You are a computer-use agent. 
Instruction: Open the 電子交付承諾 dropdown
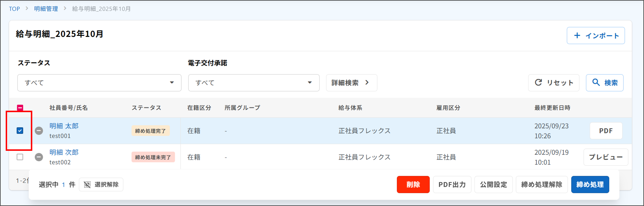click(x=253, y=83)
